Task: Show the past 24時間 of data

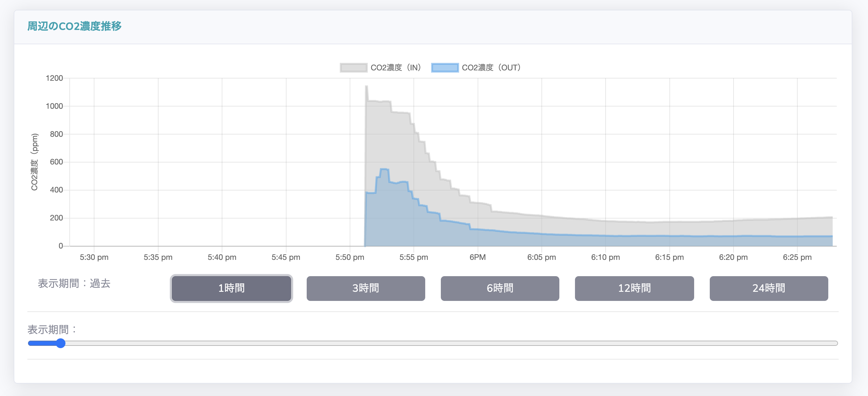Action: [x=769, y=288]
